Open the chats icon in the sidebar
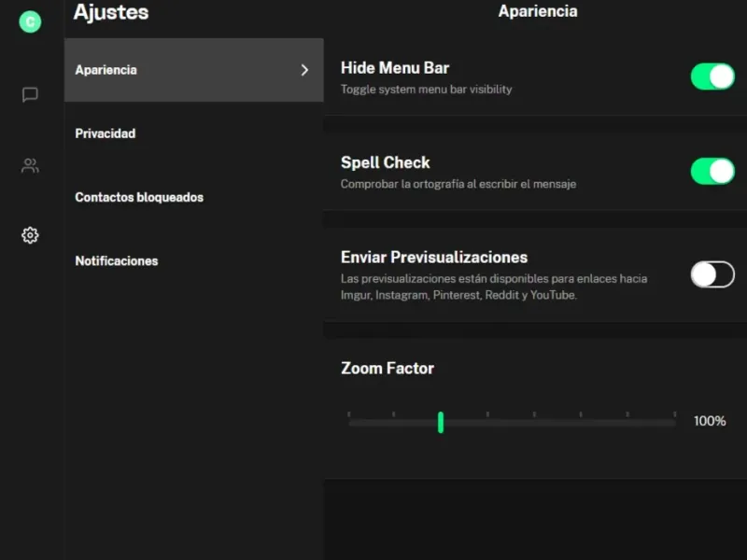Viewport: 747px width, 560px height. pyautogui.click(x=30, y=94)
